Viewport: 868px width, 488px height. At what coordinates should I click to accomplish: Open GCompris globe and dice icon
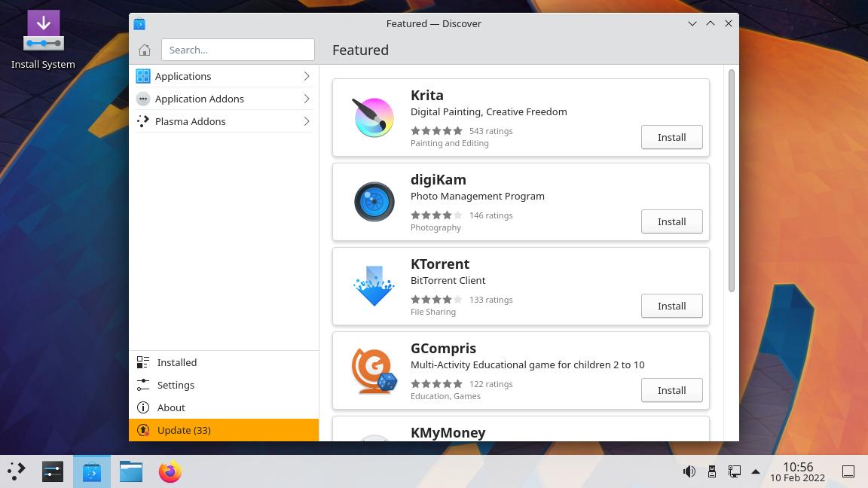coord(374,371)
